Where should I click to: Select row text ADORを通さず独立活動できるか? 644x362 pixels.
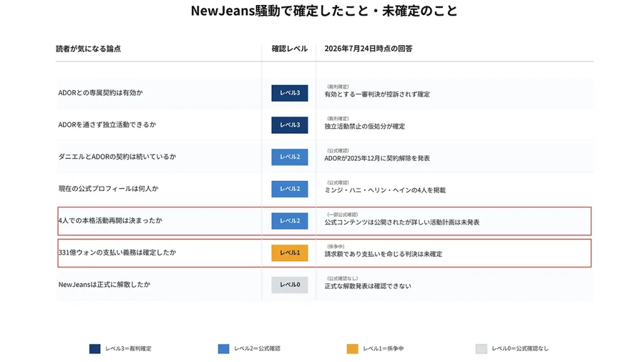(x=107, y=125)
